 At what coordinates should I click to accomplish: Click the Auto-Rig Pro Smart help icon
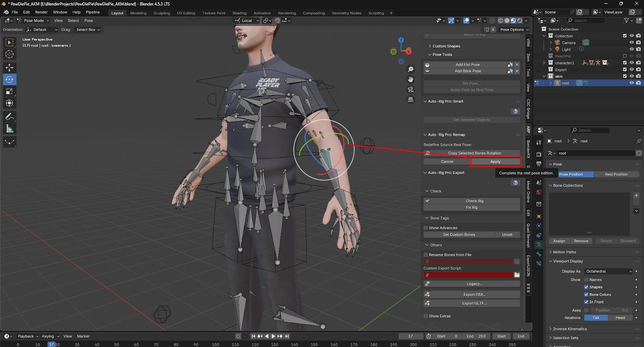point(515,111)
